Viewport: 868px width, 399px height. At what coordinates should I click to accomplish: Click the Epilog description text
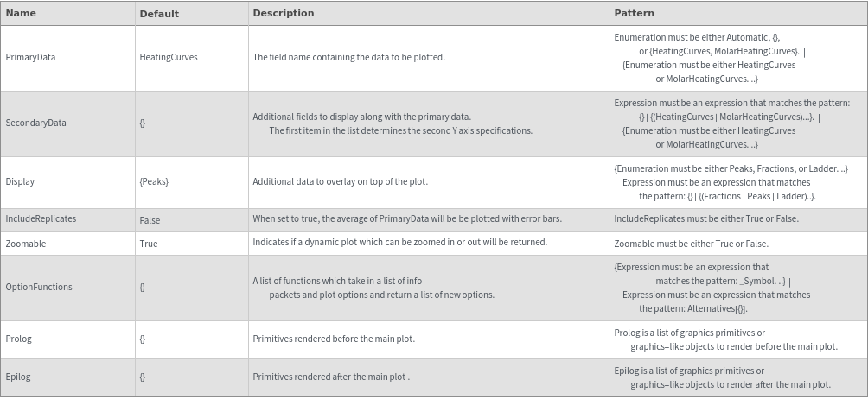(331, 377)
